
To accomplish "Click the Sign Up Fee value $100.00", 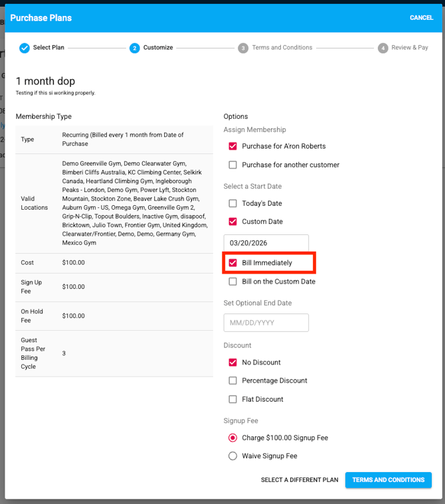I will [73, 287].
